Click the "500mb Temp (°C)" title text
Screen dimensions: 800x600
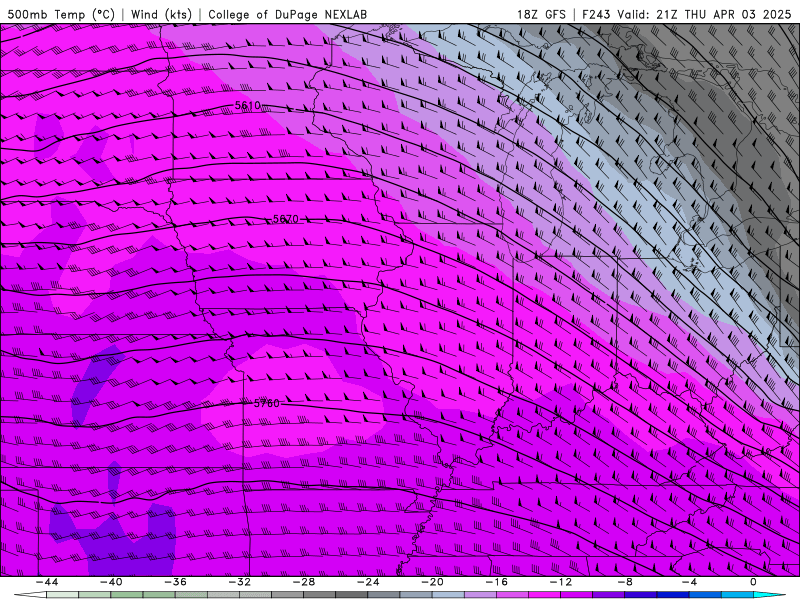61,14
